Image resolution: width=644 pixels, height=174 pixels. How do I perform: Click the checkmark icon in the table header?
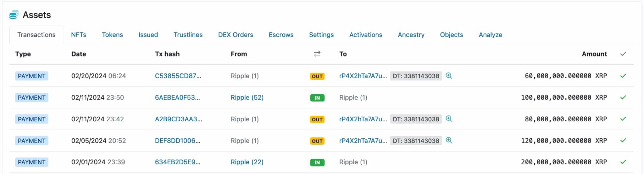pos(623,54)
